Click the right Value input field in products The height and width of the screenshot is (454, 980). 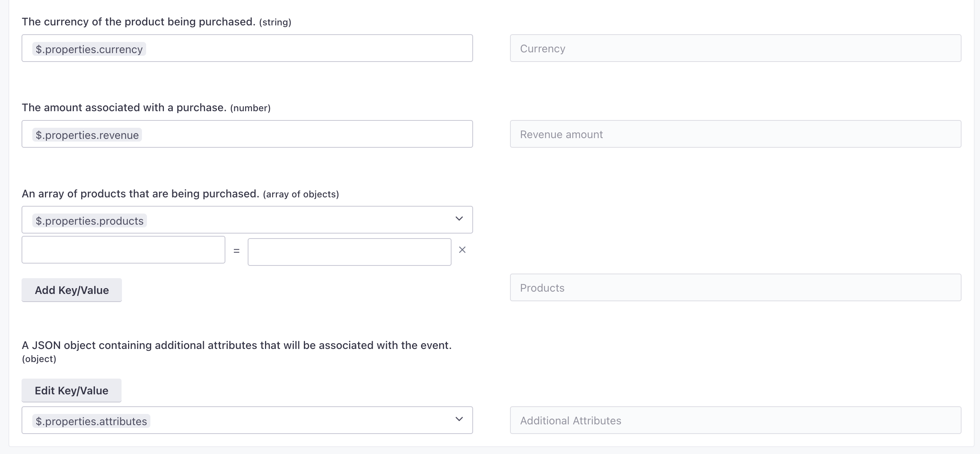[x=349, y=250]
